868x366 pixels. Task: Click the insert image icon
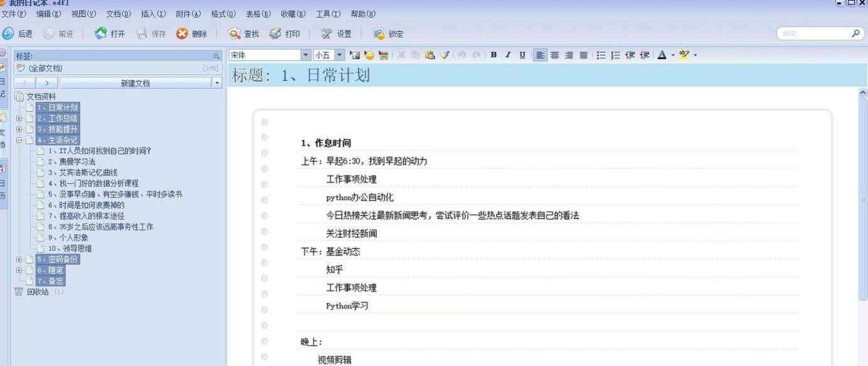(x=356, y=55)
